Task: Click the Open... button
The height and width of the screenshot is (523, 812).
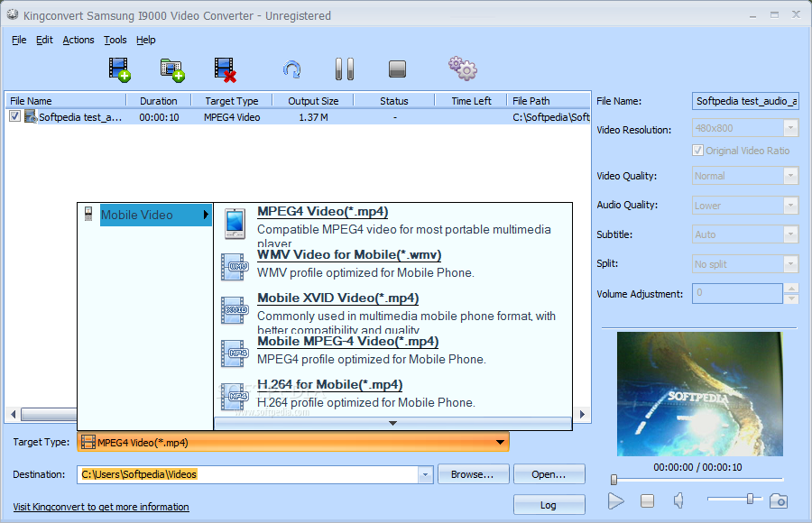Action: click(x=549, y=474)
